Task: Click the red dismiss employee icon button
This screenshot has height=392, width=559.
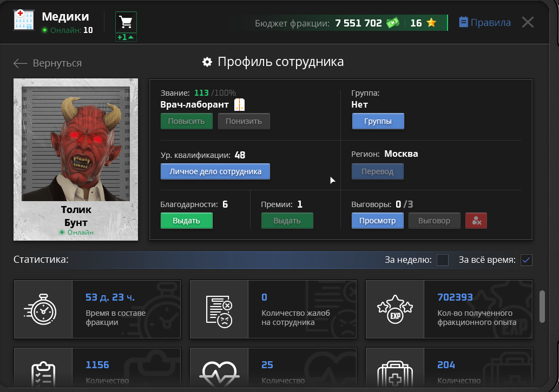Action: pos(476,221)
